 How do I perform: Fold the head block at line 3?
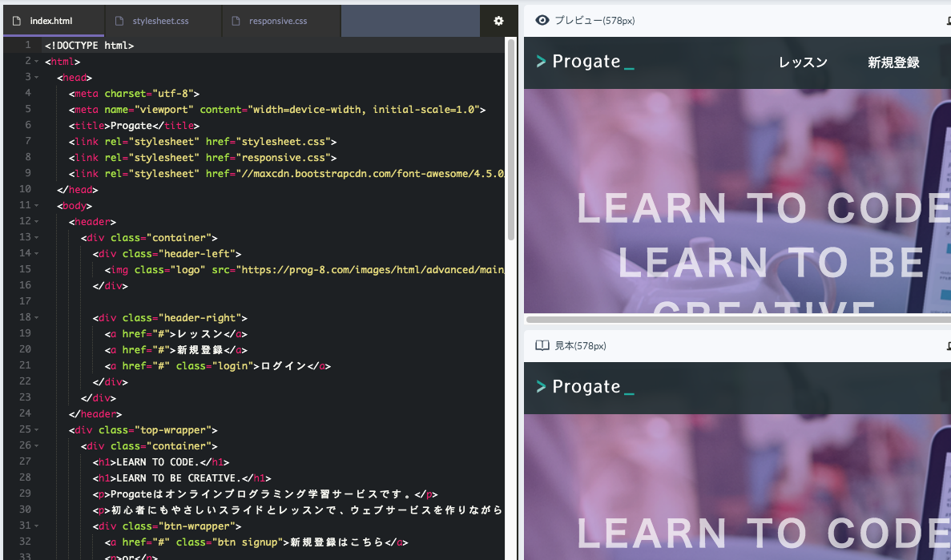pos(37,78)
